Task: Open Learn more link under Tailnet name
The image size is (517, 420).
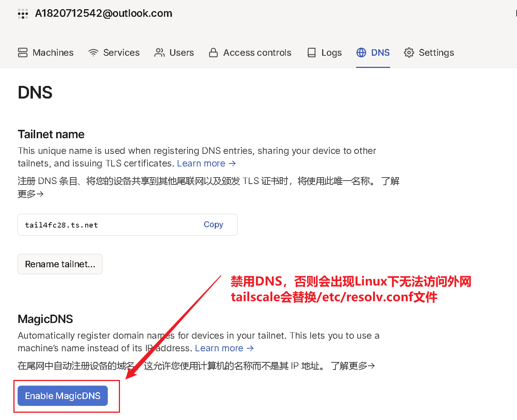Action: pos(206,163)
